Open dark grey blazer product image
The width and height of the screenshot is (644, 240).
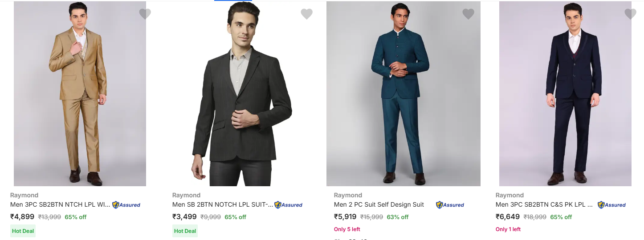(x=241, y=93)
